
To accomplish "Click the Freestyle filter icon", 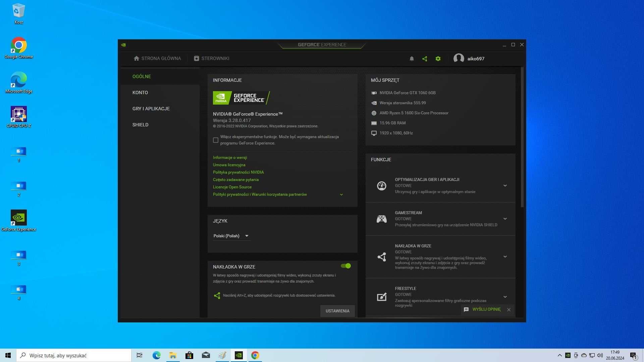I will coord(382,297).
